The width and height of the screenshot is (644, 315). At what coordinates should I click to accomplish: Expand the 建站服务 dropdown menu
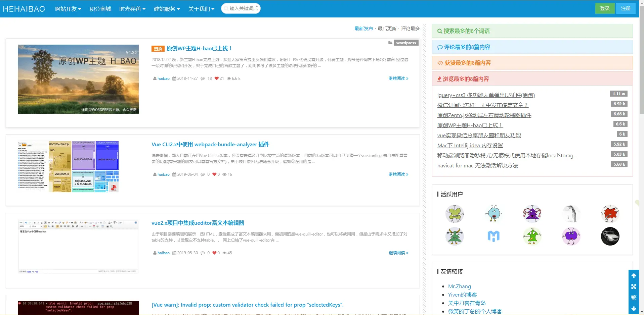167,9
